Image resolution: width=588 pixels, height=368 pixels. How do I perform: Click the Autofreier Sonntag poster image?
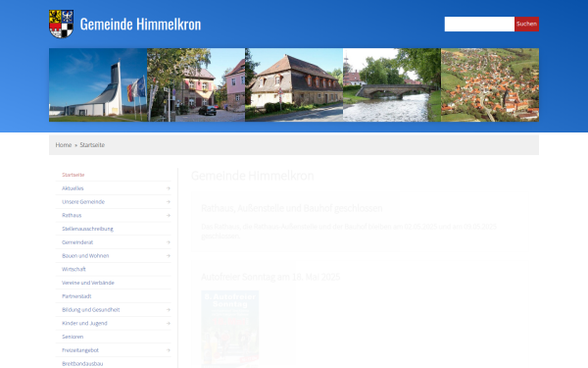click(230, 329)
